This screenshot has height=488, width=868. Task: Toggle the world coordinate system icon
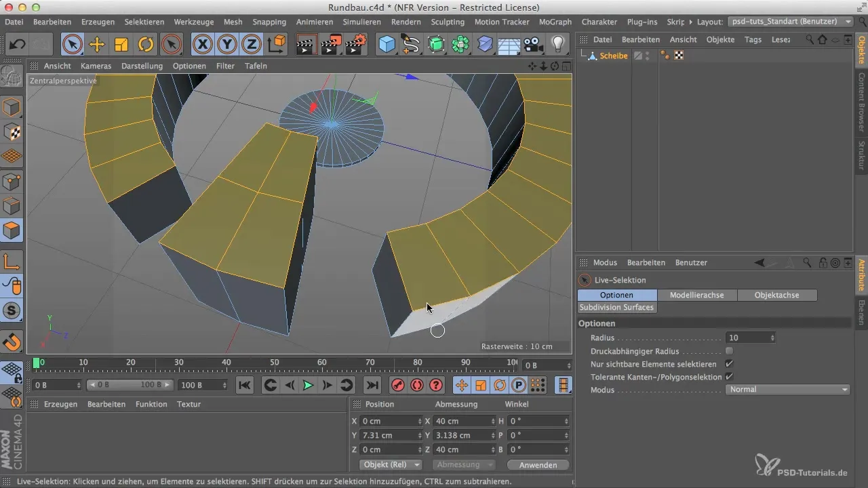coord(277,45)
